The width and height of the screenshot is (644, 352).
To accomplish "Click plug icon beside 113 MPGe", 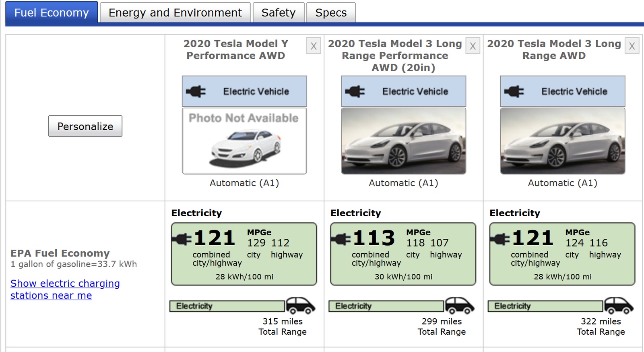I will [x=341, y=239].
